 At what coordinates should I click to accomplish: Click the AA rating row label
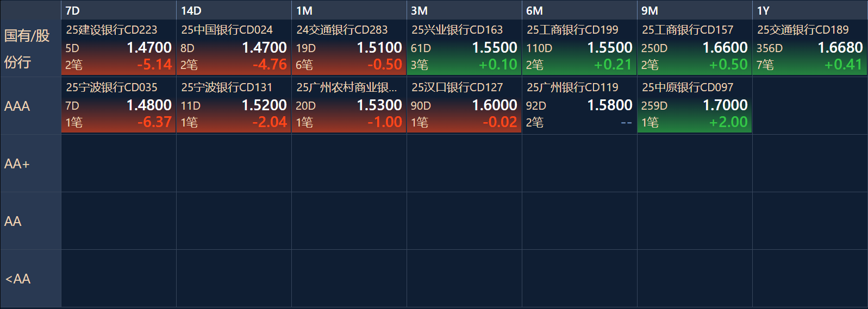click(x=30, y=221)
